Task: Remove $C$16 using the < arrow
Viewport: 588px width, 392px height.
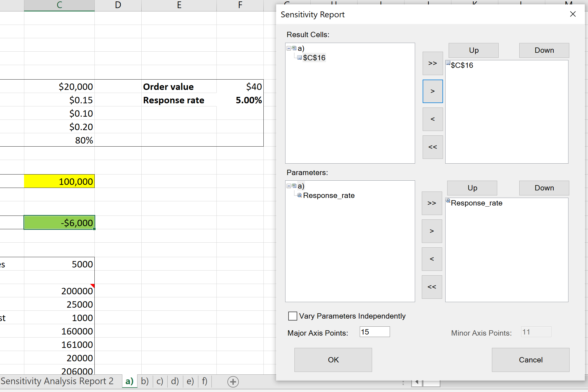Action: (432, 119)
